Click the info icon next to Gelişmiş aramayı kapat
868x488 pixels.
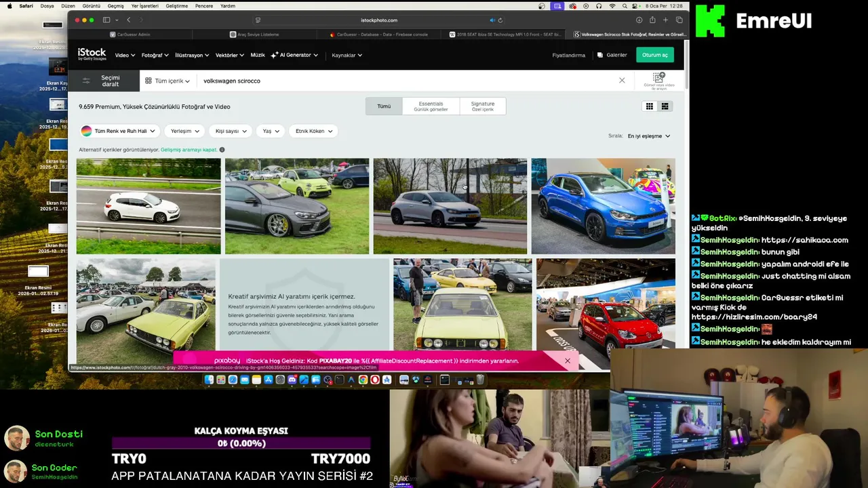pos(222,150)
